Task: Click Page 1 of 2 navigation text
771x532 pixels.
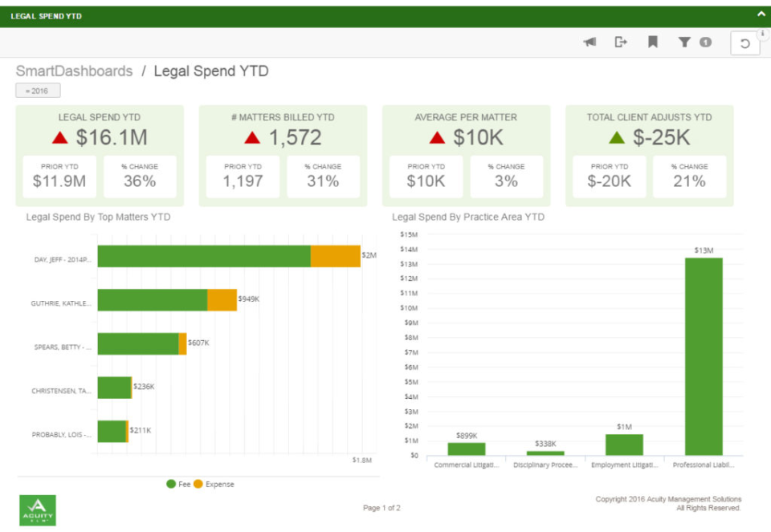Action: pyautogui.click(x=381, y=506)
